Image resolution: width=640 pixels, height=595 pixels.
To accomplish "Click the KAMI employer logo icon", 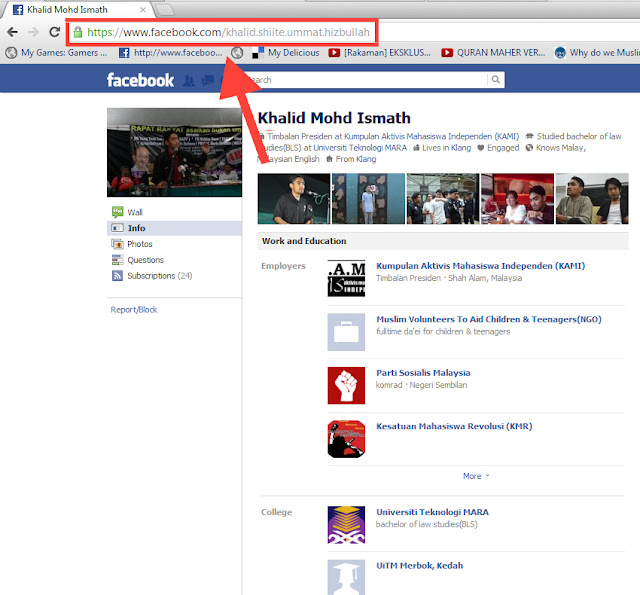I will 346,278.
